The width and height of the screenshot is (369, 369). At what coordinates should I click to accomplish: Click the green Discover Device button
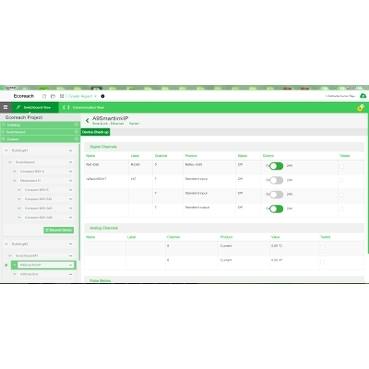click(59, 230)
